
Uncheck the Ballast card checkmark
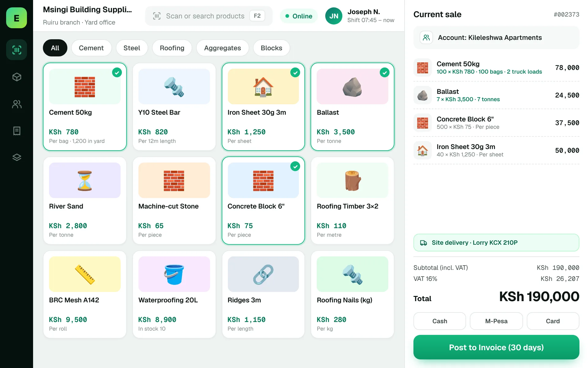tap(384, 73)
